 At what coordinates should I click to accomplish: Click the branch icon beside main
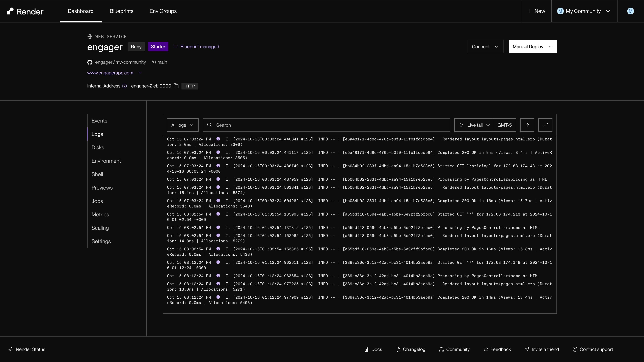coord(154,62)
